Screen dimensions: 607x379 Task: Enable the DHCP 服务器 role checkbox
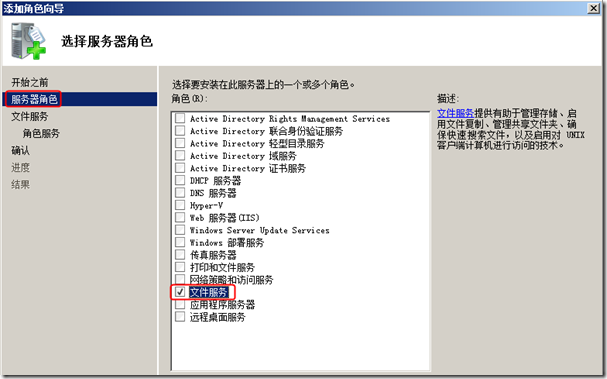[x=180, y=180]
